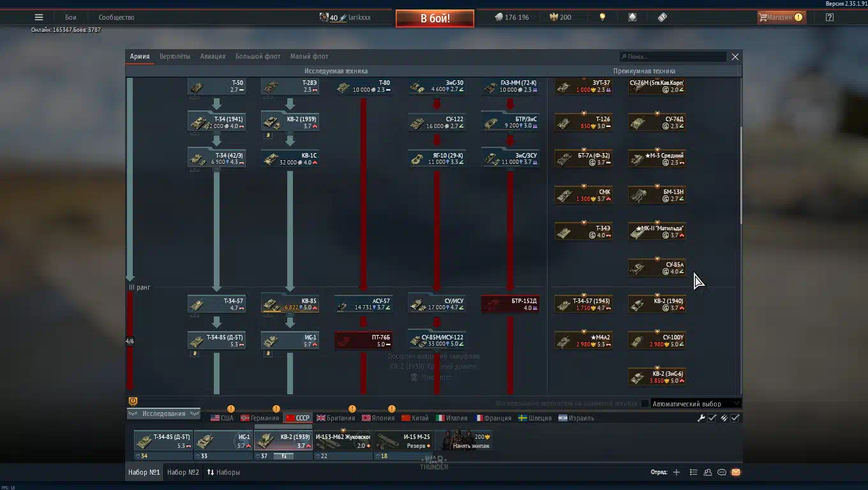Screen dimensions: 868x490
Task: Switch to the Авиация tab
Action: coord(213,56)
